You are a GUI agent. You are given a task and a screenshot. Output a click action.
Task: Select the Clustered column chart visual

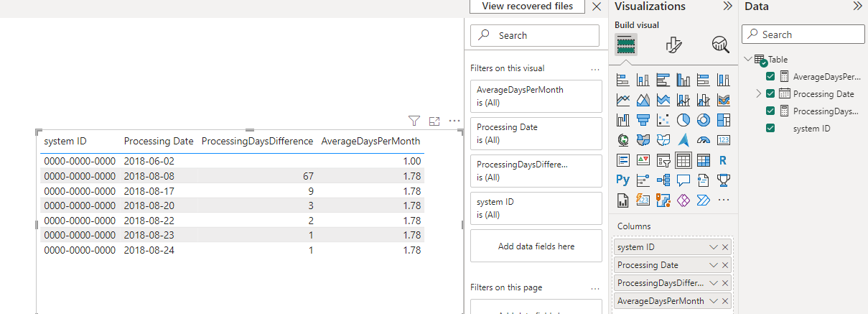click(x=683, y=80)
